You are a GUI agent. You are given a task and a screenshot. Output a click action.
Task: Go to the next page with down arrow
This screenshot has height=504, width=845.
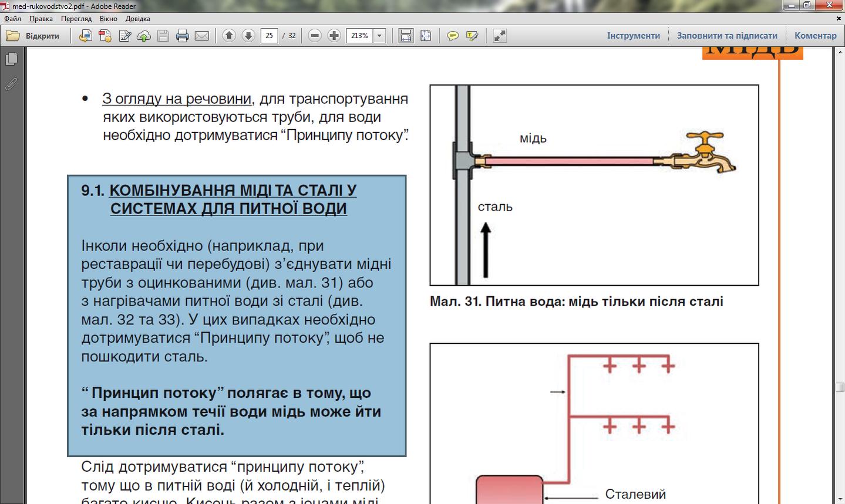pyautogui.click(x=248, y=36)
